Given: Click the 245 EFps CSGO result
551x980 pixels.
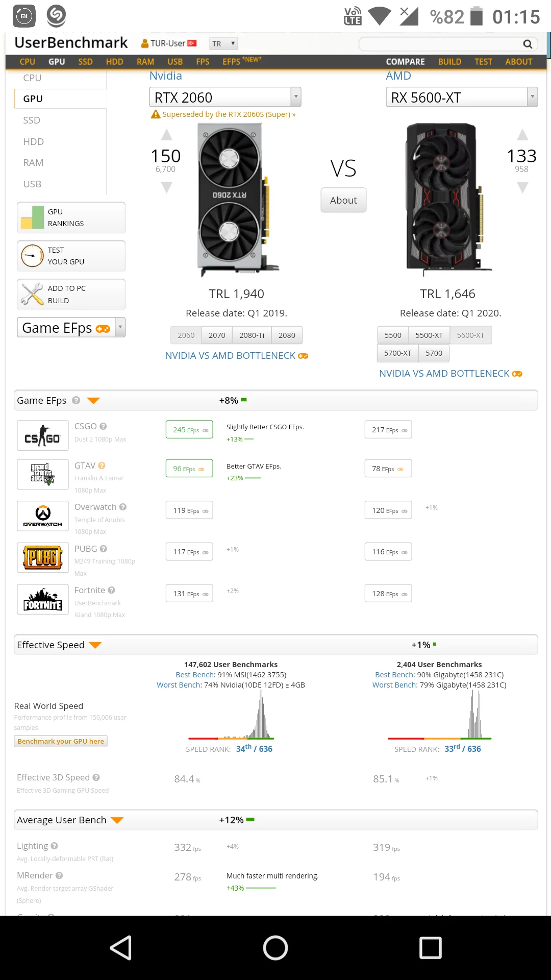Looking at the screenshot, I should pos(189,430).
